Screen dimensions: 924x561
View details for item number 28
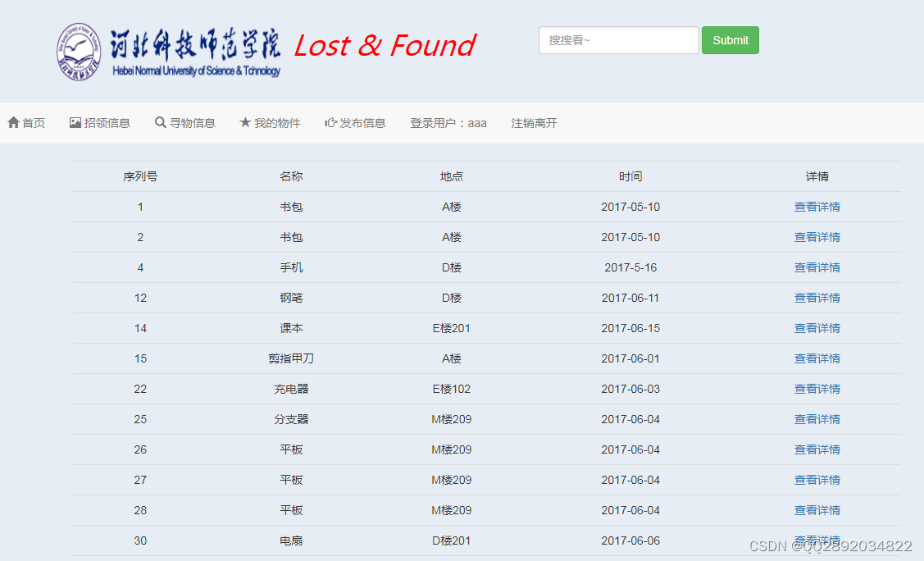point(817,510)
